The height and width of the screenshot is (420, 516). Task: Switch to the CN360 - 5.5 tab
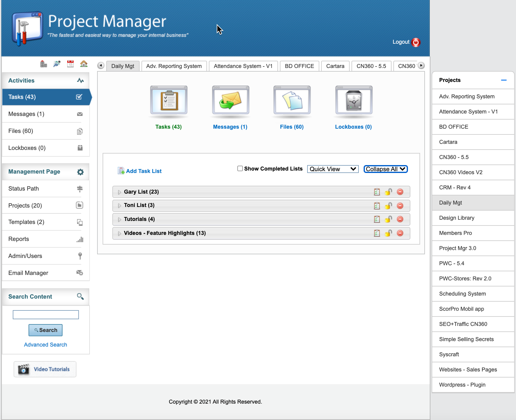(x=371, y=66)
